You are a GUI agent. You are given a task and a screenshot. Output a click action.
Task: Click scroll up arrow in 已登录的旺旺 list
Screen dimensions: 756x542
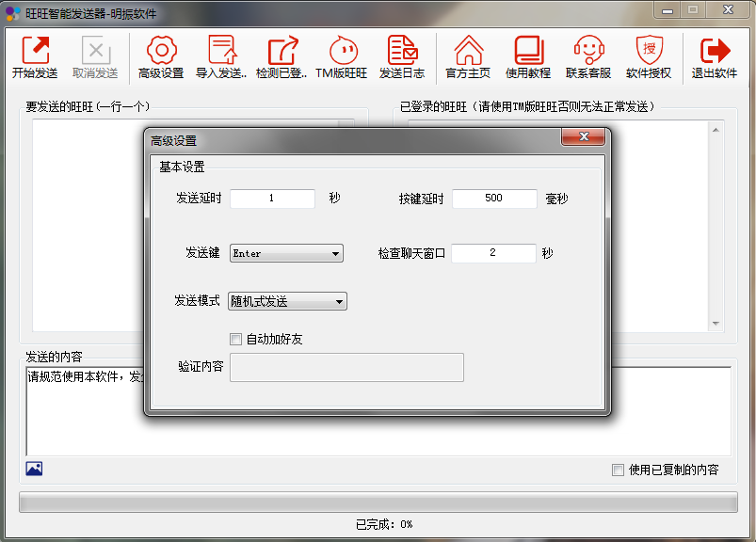click(x=716, y=130)
